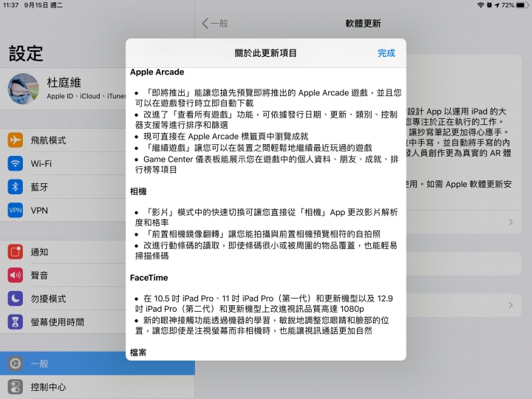Image resolution: width=532 pixels, height=399 pixels.
Task: Open 勿擾模式 settings row
Action: [x=63, y=299]
